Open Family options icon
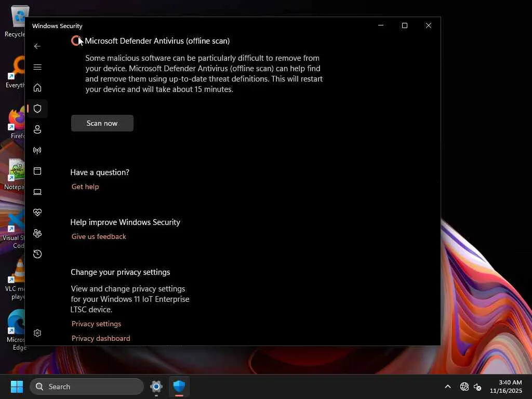 pyautogui.click(x=37, y=233)
